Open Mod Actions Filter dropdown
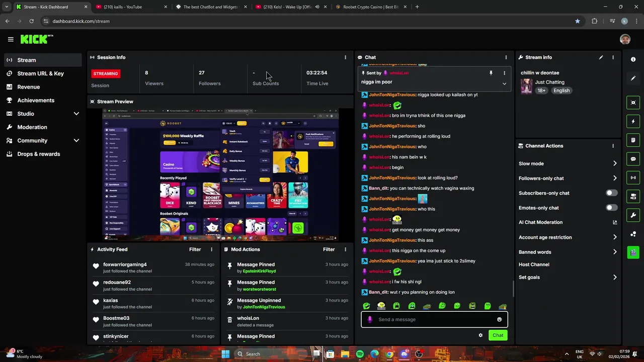This screenshot has height=362, width=644. pyautogui.click(x=329, y=249)
